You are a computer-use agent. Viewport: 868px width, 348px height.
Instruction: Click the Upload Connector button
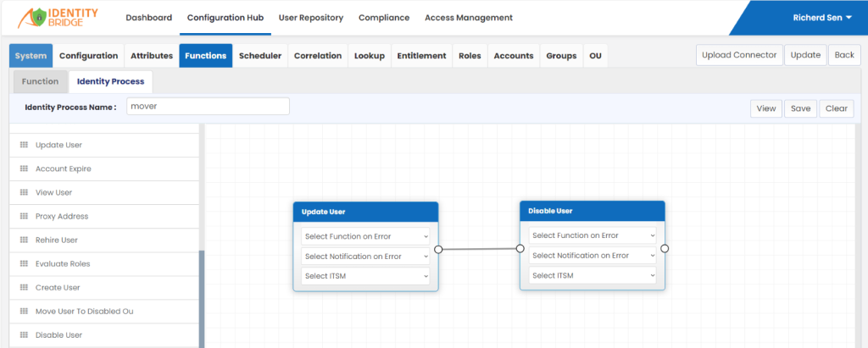click(739, 55)
